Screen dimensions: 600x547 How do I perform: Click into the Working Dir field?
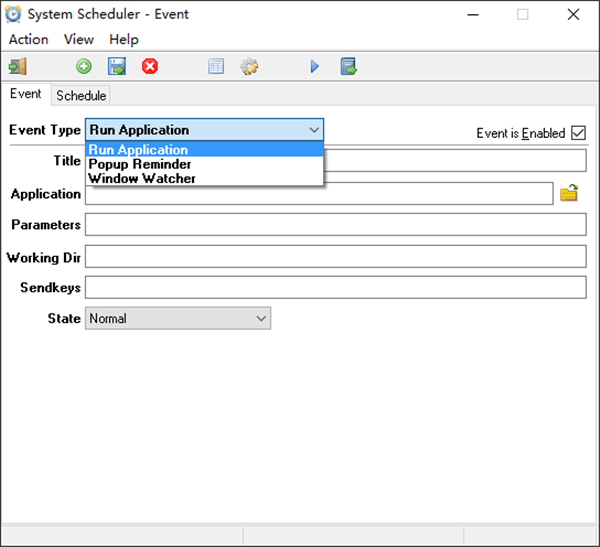(336, 256)
